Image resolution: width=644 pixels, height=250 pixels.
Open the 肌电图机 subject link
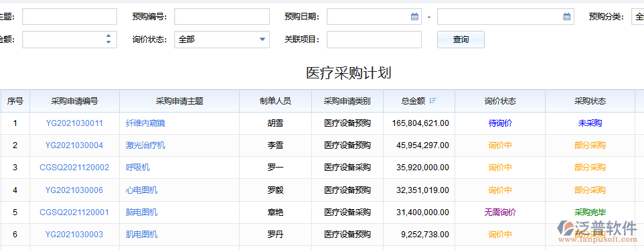[x=141, y=235]
